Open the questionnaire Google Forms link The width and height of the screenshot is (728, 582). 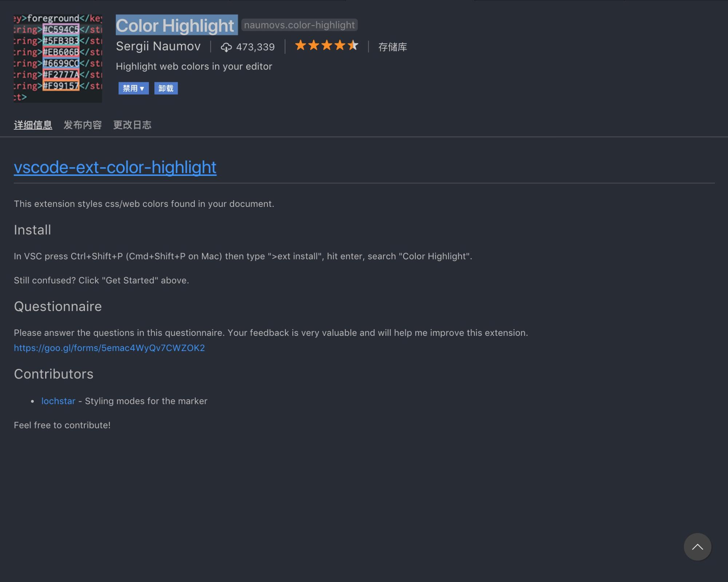pyautogui.click(x=108, y=347)
